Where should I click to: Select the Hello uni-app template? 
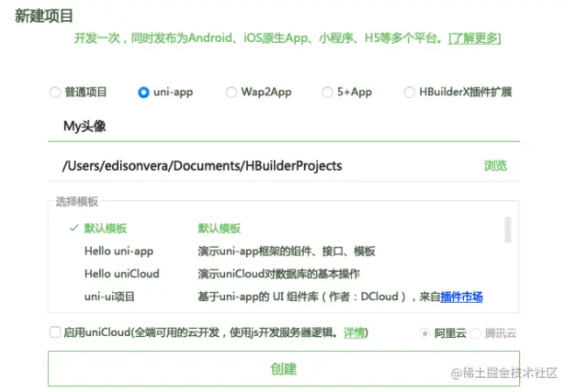point(119,251)
